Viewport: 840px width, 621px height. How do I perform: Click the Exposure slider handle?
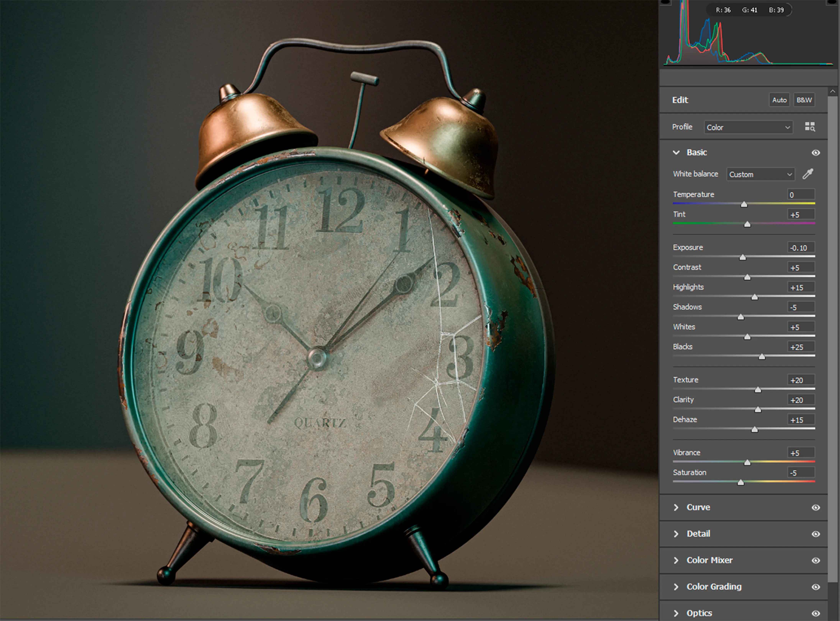(x=743, y=257)
